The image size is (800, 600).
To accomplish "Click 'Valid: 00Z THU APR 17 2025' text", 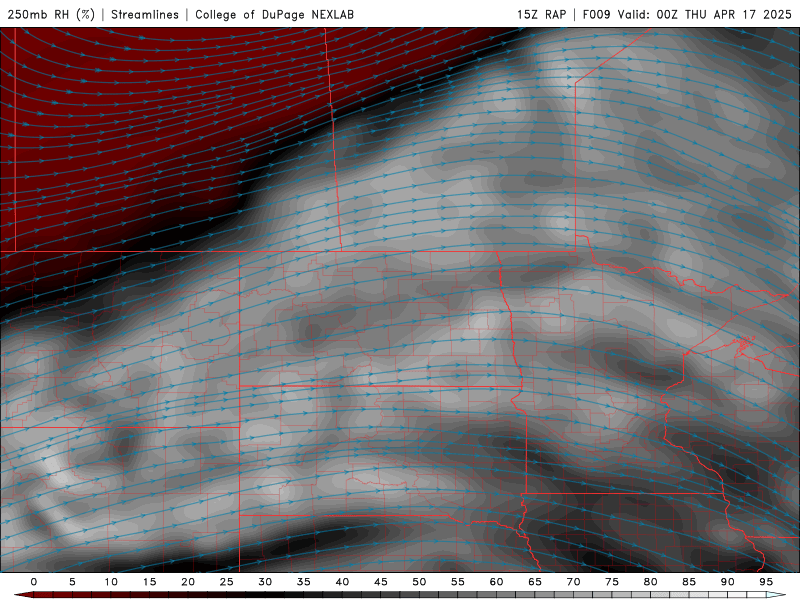I will [x=705, y=15].
